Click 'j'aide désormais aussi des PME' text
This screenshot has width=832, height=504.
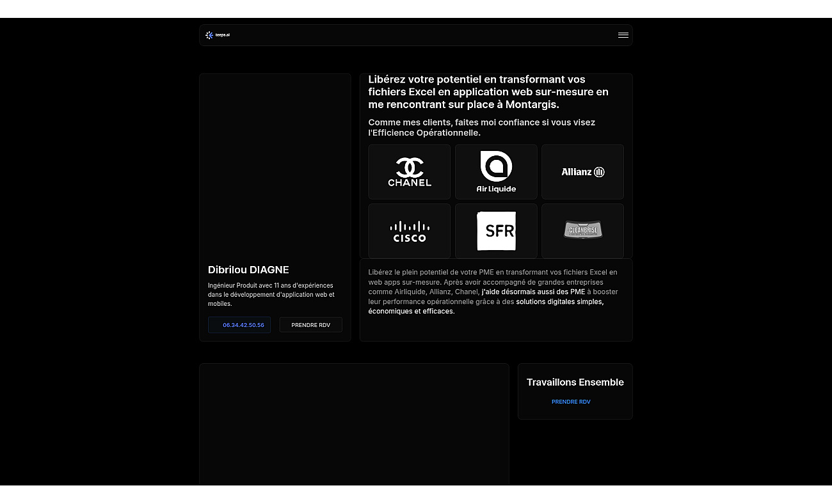coord(533,292)
